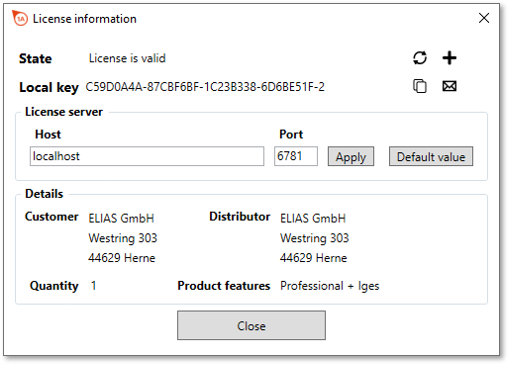This screenshot has width=509, height=365.
Task: Click the Product features value Professional + Iges
Action: coord(330,286)
